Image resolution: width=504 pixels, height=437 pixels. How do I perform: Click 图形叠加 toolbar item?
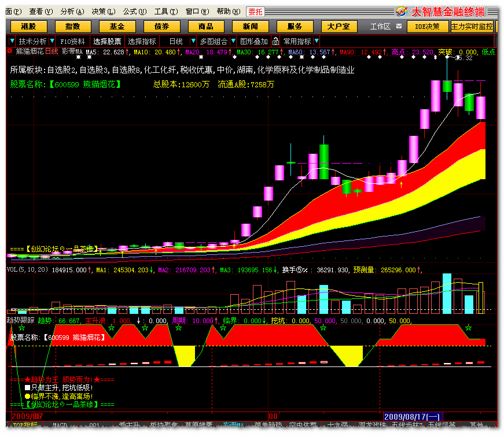(253, 42)
